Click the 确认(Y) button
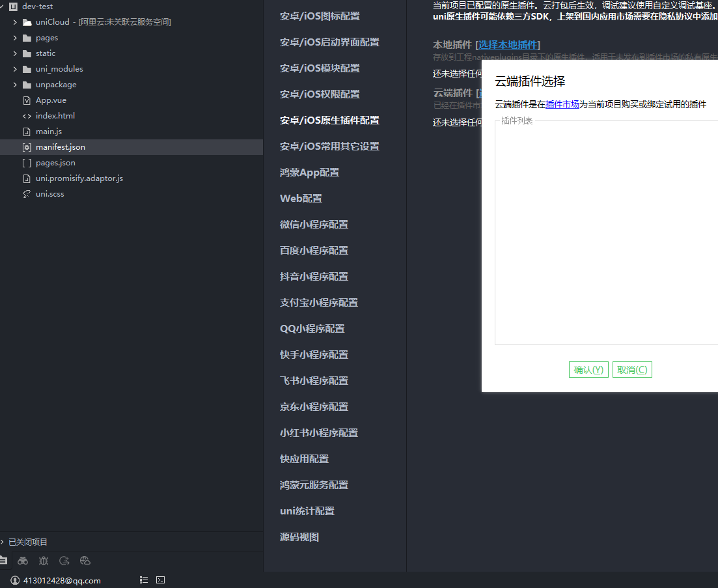 (x=588, y=370)
